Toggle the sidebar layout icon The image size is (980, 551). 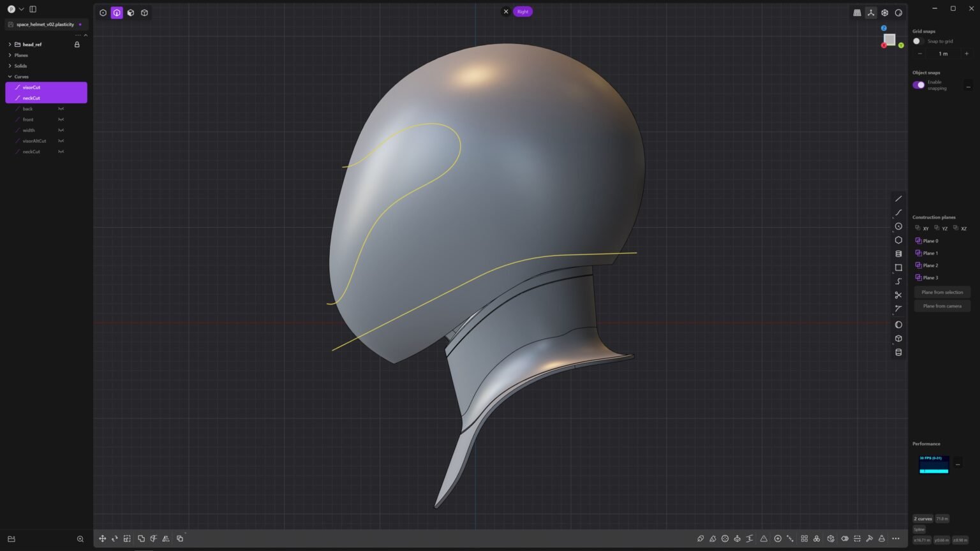coord(33,9)
